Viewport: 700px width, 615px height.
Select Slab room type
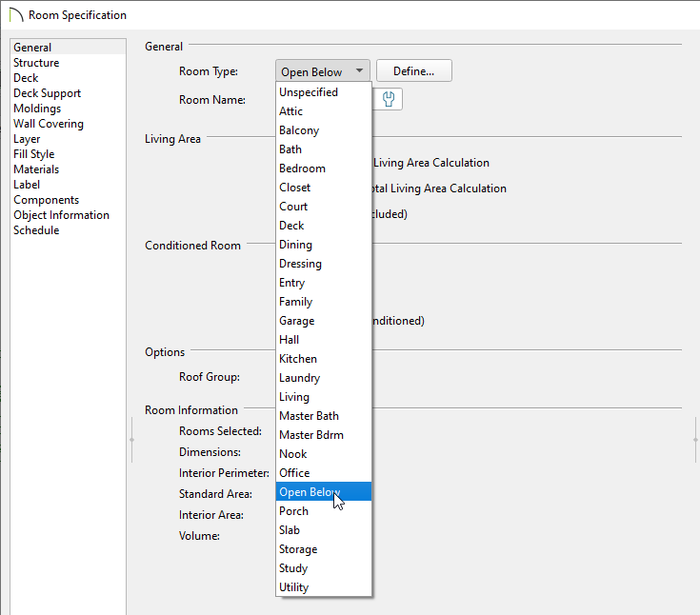click(324, 530)
